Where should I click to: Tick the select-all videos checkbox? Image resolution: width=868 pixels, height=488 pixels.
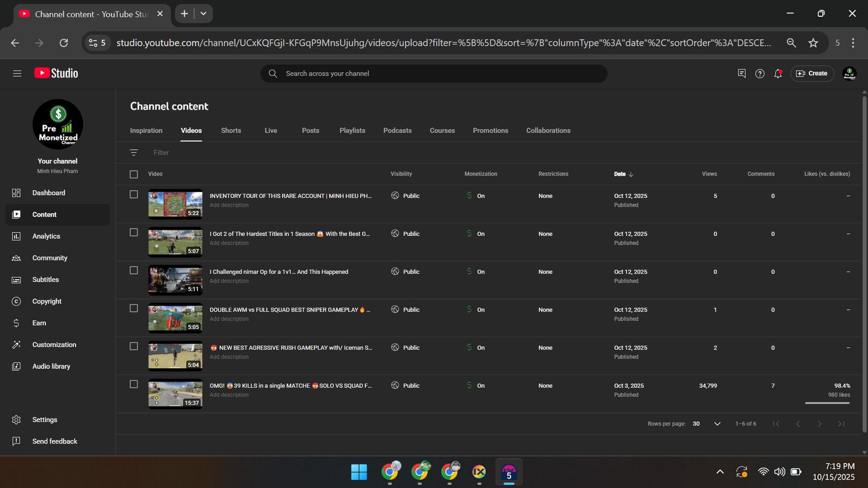click(134, 174)
